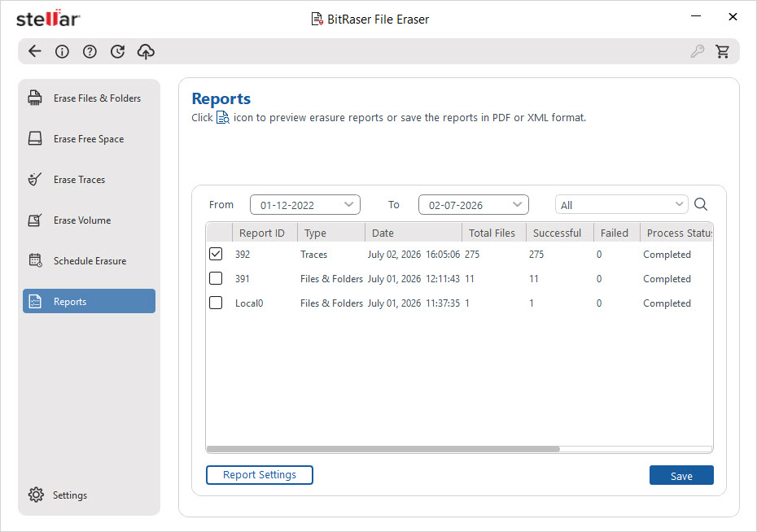Uncheck the checkbox for report 392
Viewport: 757px width, 532px height.
point(216,254)
